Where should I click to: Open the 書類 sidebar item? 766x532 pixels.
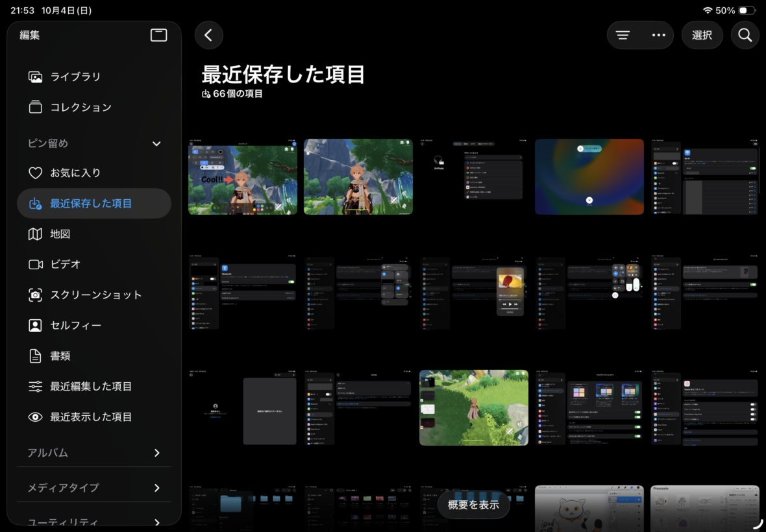tap(93, 356)
